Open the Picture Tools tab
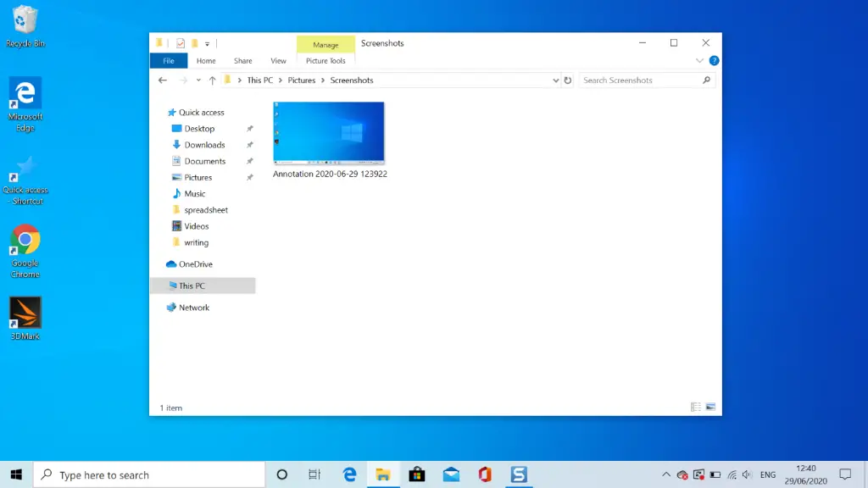868x488 pixels. pyautogui.click(x=325, y=61)
